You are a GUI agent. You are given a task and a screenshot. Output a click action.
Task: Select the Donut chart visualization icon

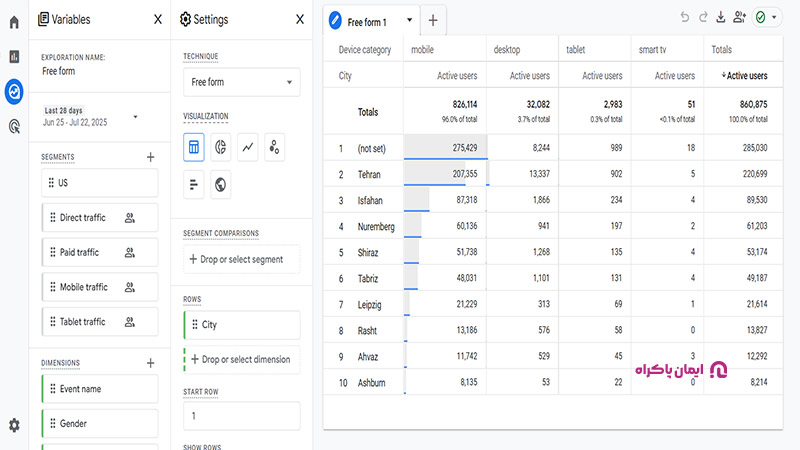[x=220, y=147]
